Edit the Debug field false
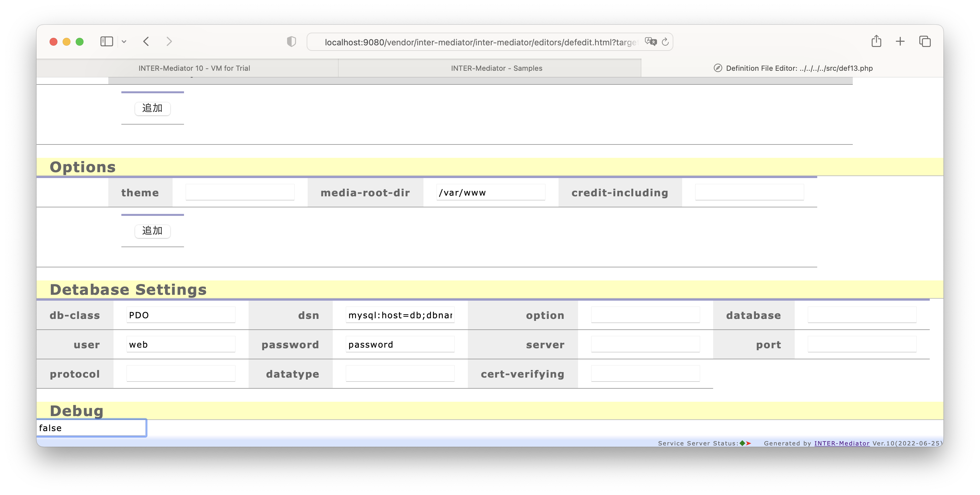Screen dimensions: 980x495 tap(91, 428)
